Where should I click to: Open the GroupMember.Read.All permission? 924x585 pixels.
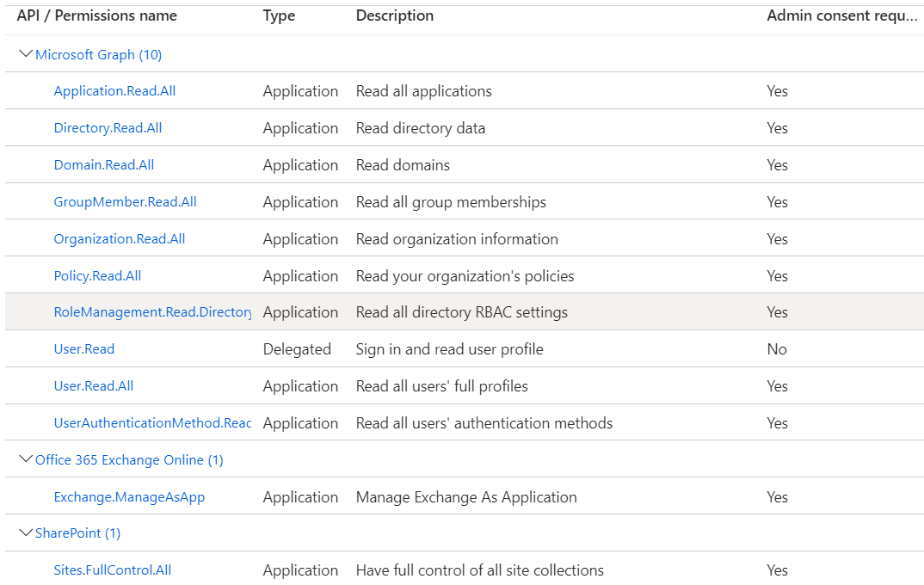(x=125, y=201)
